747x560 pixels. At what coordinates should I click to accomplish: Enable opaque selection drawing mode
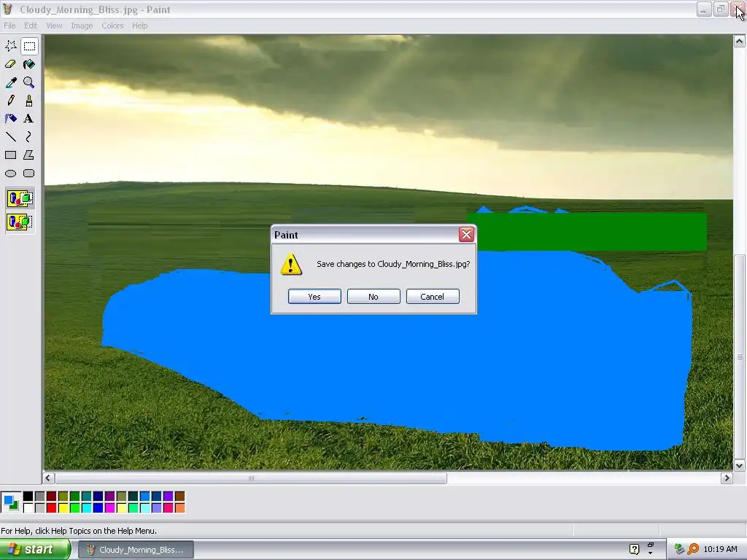coord(20,198)
